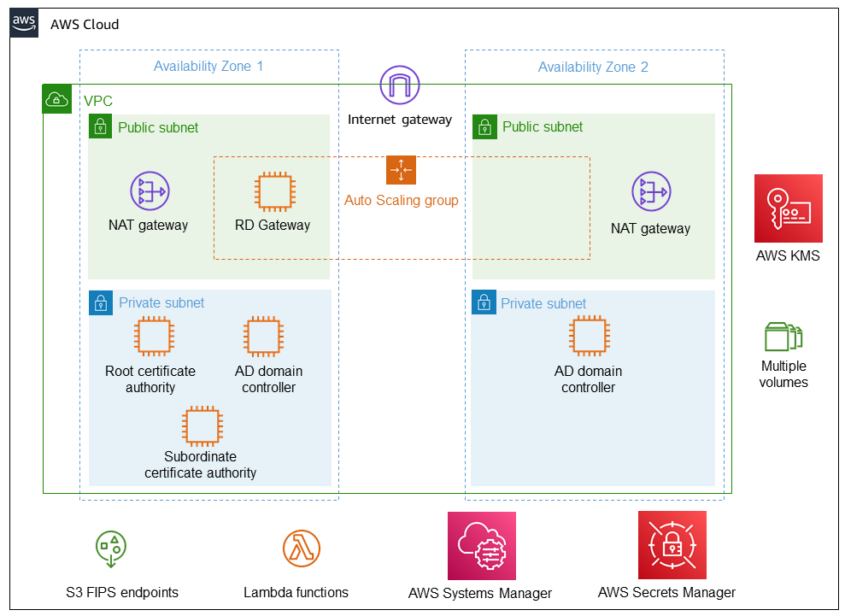Click Private subnet lock icon in Availability Zone 1
845x616 pixels.
pos(101,303)
